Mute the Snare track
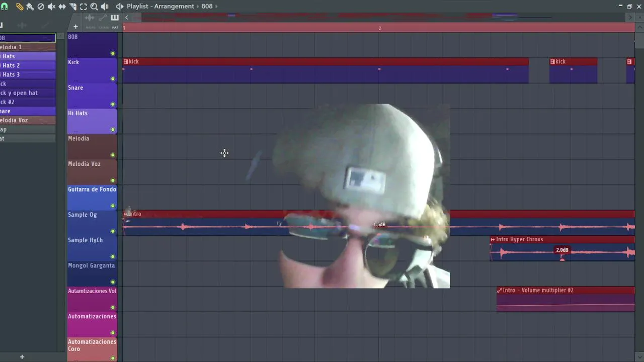 point(113,104)
